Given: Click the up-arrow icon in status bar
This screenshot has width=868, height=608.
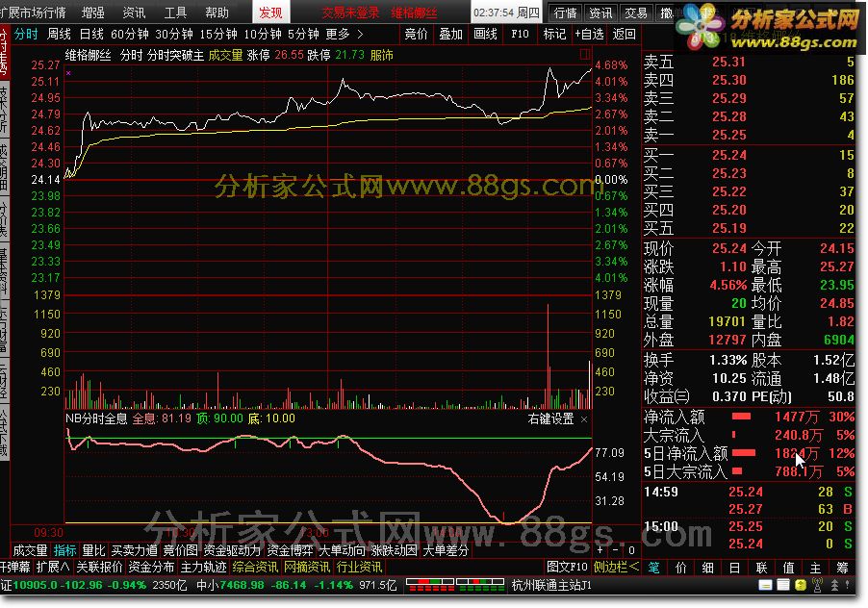Looking at the screenshot, I should (834, 585).
